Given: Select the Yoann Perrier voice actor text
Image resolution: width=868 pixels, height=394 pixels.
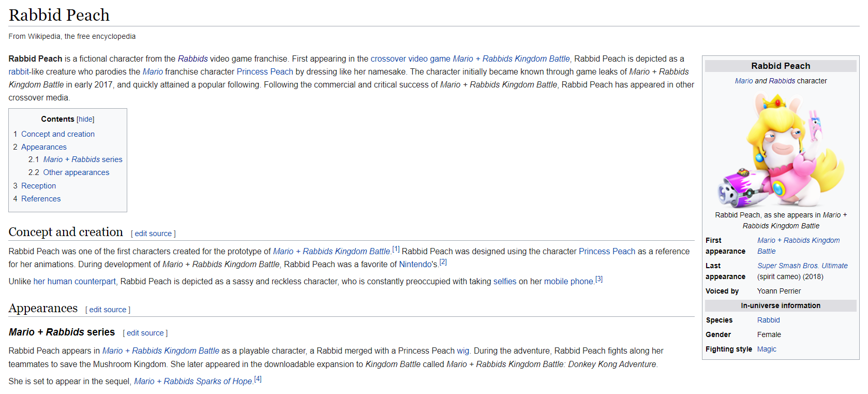Looking at the screenshot, I should [779, 291].
